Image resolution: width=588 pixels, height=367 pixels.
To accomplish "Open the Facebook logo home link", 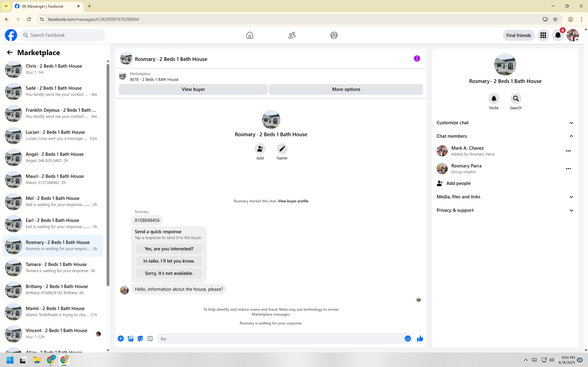I will tap(11, 35).
